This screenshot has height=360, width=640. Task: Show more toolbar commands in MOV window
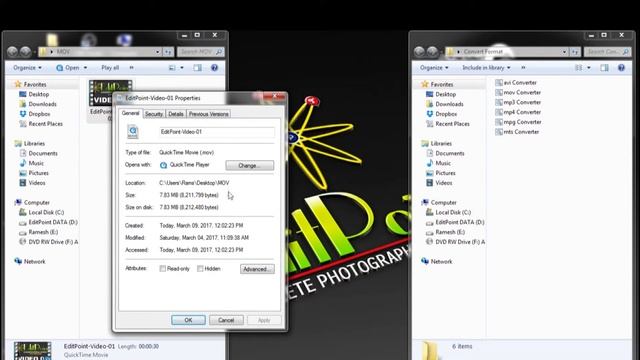coord(131,68)
